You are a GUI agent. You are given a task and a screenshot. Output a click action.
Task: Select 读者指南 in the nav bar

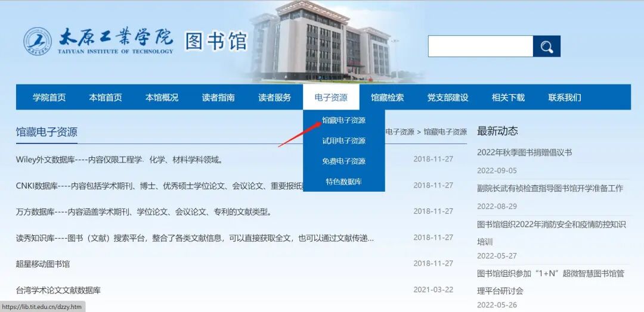pyautogui.click(x=218, y=98)
